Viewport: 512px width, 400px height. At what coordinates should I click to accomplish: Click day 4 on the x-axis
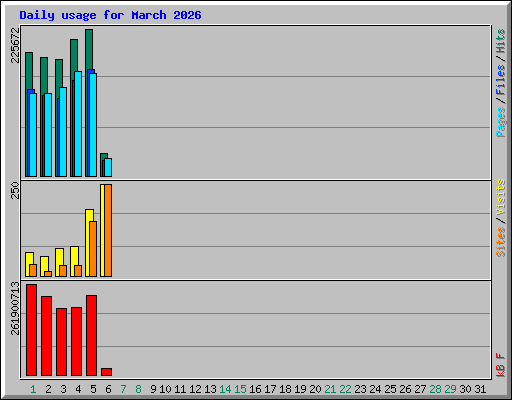tap(78, 389)
